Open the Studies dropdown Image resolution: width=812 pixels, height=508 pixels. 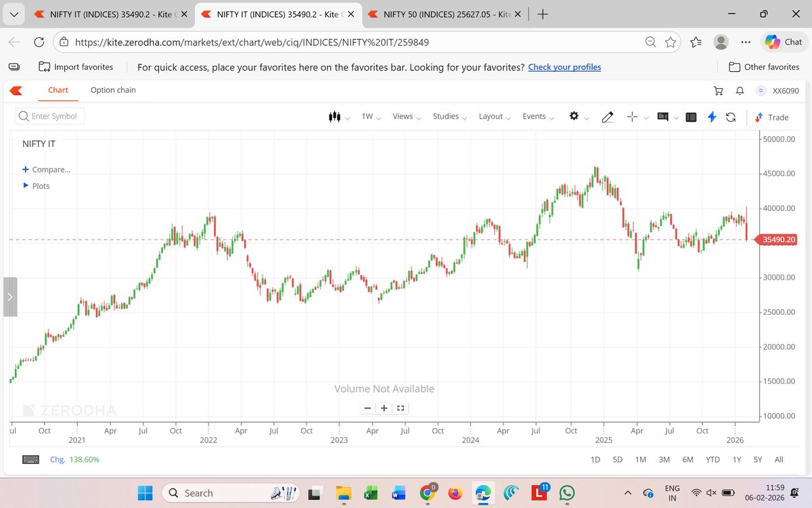[x=451, y=117]
